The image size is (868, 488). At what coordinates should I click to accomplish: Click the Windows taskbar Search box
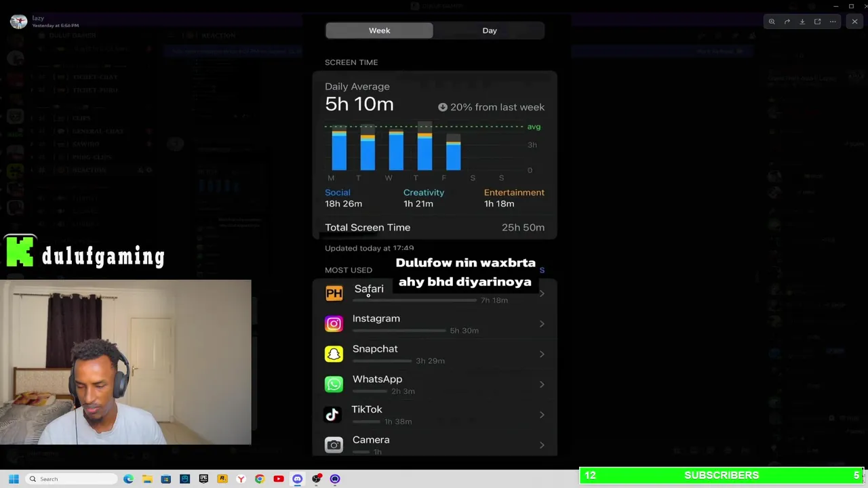click(71, 479)
